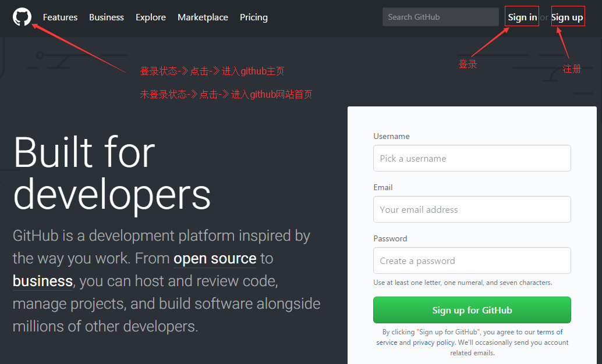
Task: Click the Email field label
Action: [x=383, y=187]
